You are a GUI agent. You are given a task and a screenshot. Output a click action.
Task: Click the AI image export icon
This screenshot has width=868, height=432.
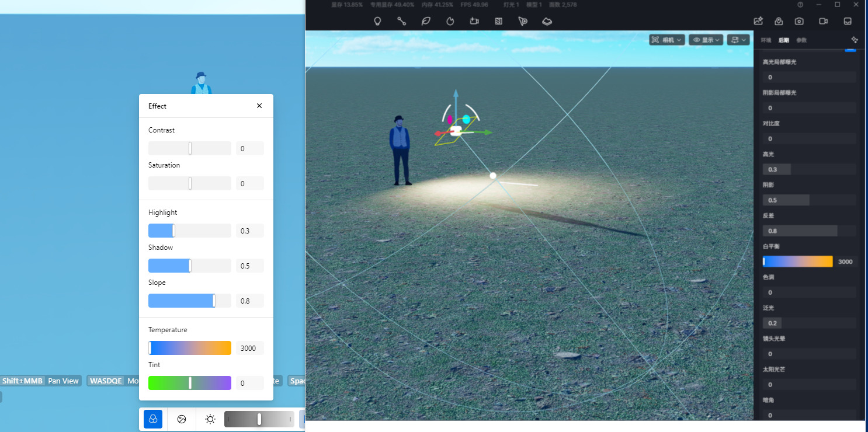(x=758, y=21)
